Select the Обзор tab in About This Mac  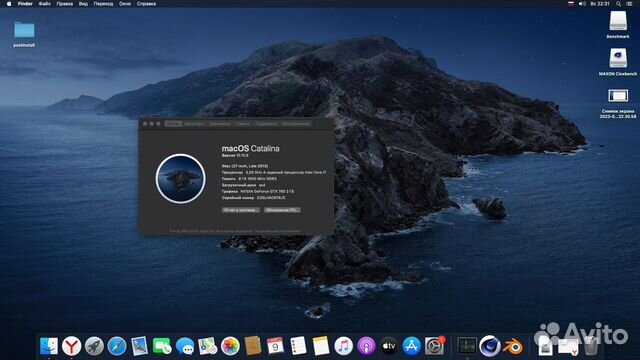[173, 124]
